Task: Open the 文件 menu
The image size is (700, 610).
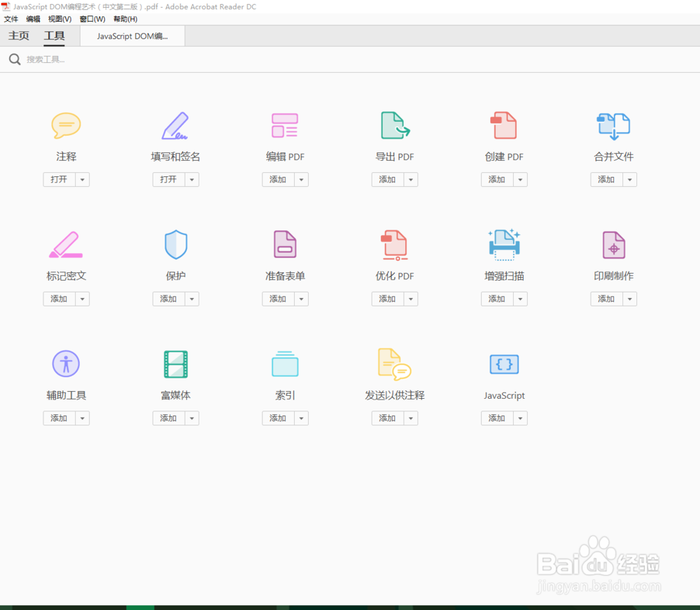Action: pos(10,19)
